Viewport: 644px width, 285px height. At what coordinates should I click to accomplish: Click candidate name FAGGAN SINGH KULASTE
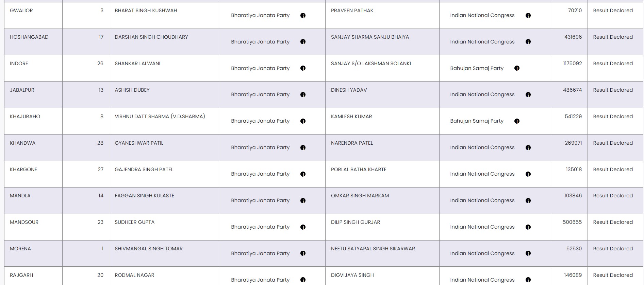pyautogui.click(x=144, y=196)
